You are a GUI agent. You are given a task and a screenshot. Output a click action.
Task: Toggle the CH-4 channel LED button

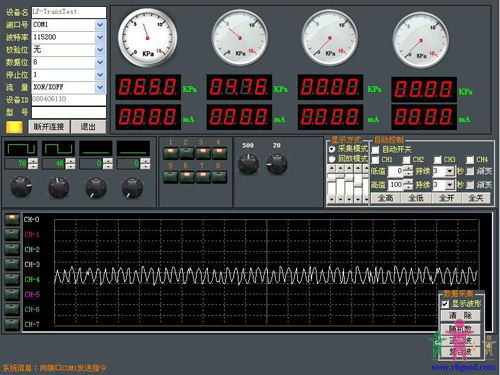12,279
